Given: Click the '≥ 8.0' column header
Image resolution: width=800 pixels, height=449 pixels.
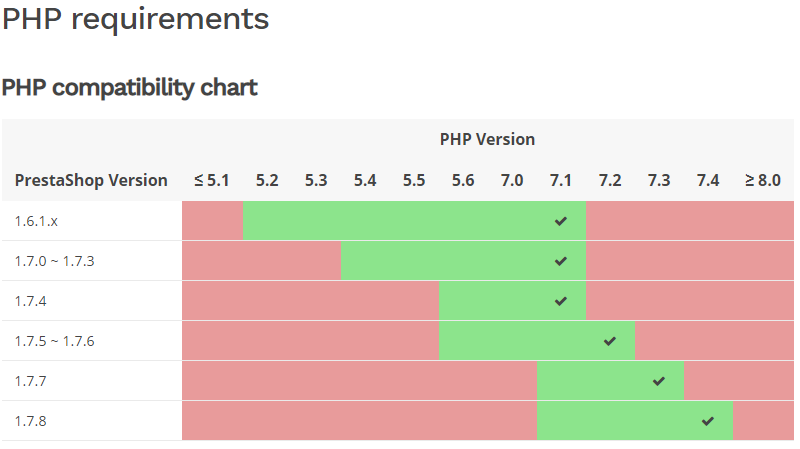Looking at the screenshot, I should tap(763, 180).
